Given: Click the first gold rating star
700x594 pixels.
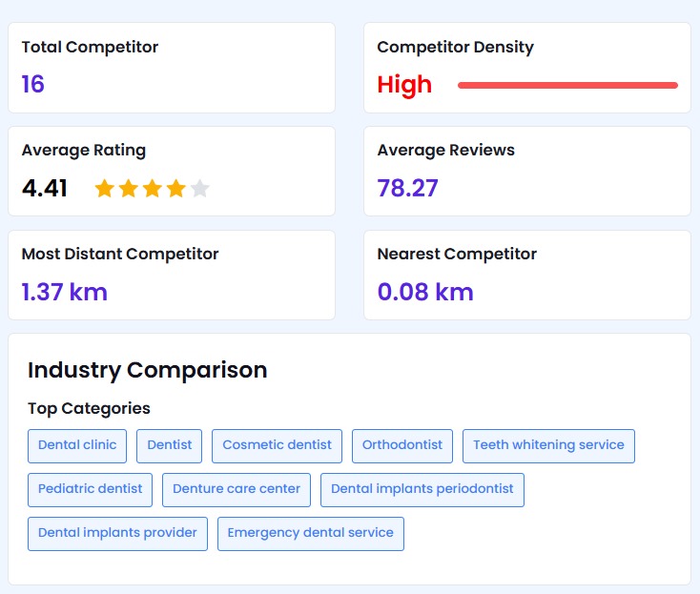Looking at the screenshot, I should [x=104, y=189].
